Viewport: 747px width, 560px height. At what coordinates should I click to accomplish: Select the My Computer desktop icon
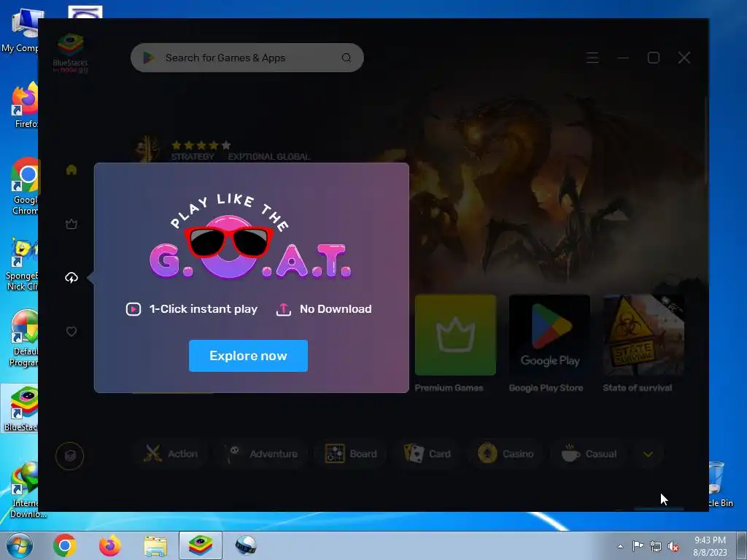click(x=21, y=31)
